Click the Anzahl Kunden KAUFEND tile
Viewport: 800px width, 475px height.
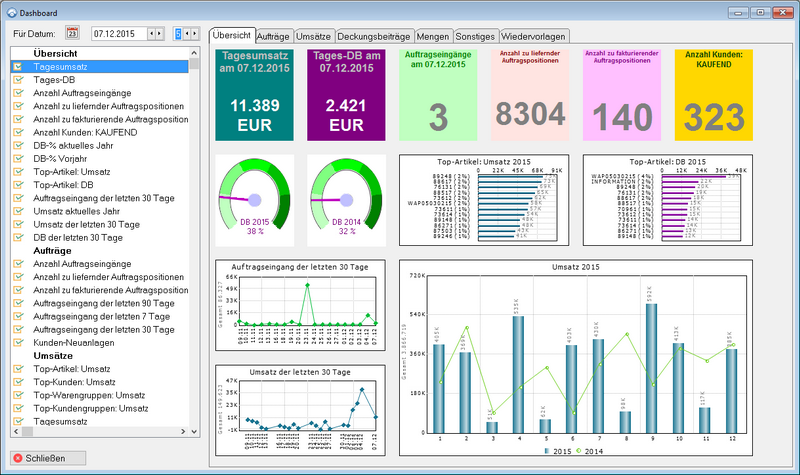click(x=713, y=93)
